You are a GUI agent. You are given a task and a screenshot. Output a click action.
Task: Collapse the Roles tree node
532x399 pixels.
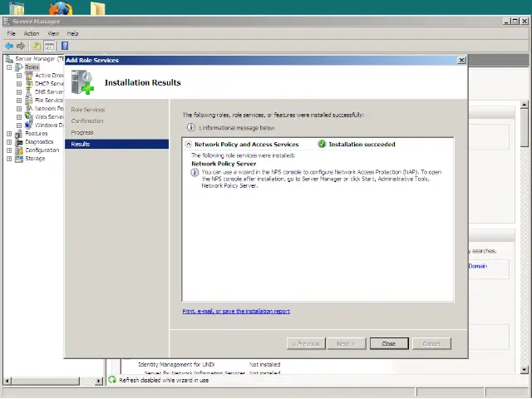[x=9, y=67]
